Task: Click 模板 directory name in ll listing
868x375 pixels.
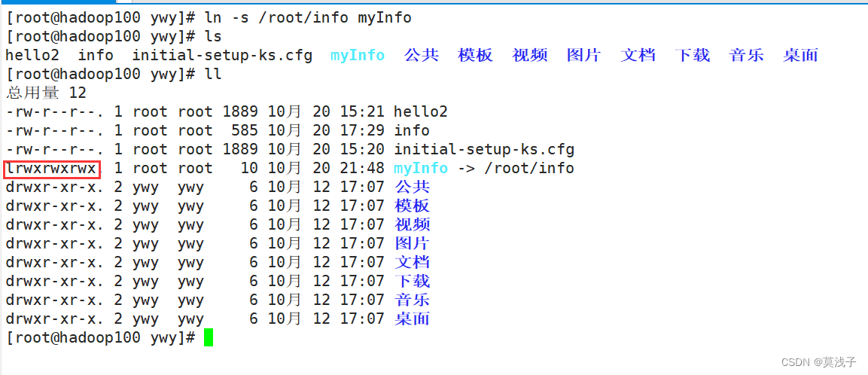Action: coord(413,206)
